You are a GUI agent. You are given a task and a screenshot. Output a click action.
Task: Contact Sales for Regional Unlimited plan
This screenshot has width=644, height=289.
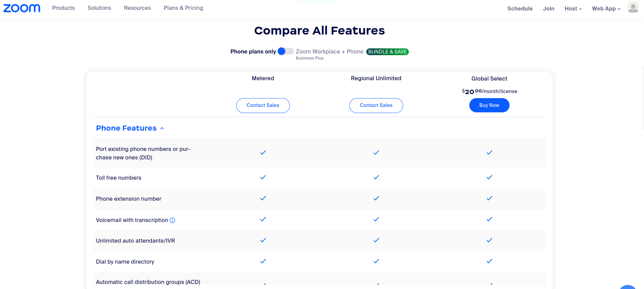376,106
